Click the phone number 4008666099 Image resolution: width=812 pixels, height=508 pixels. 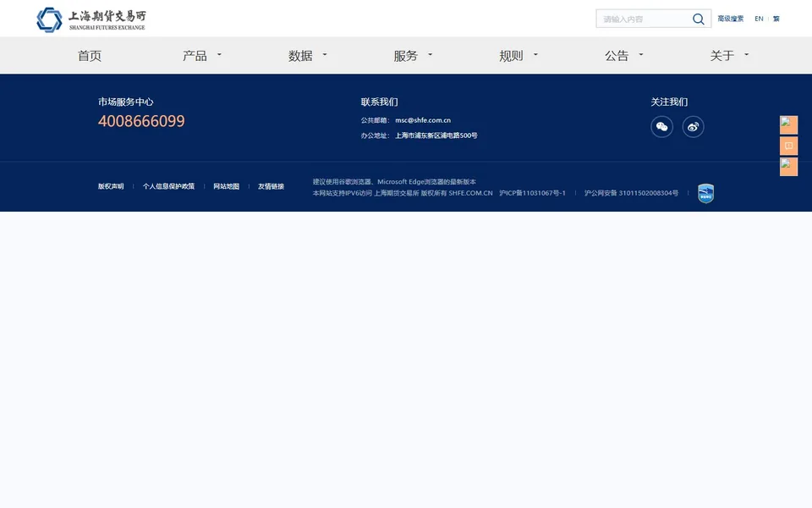point(141,121)
